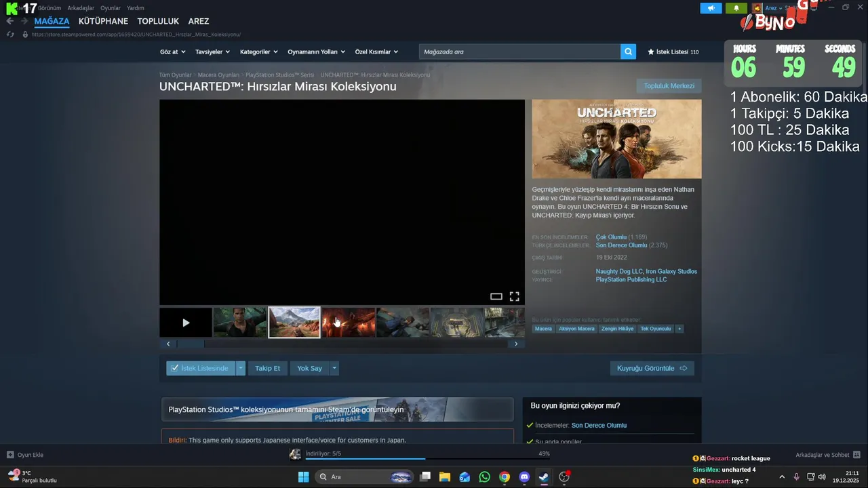868x488 pixels.
Task: Switch to Steam taskbar icon
Action: pos(544,477)
